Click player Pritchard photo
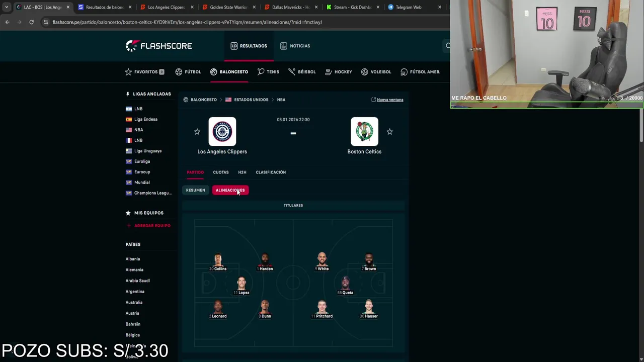The width and height of the screenshot is (644, 362). [322, 307]
